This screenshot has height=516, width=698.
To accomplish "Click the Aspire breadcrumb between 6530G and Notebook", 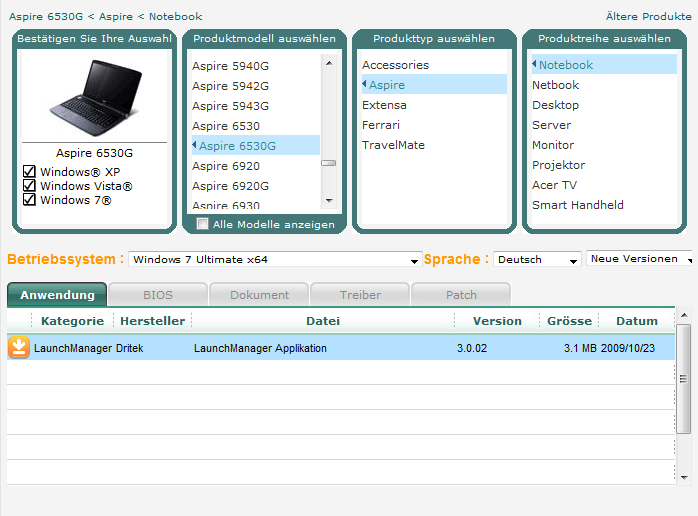I will click(116, 16).
